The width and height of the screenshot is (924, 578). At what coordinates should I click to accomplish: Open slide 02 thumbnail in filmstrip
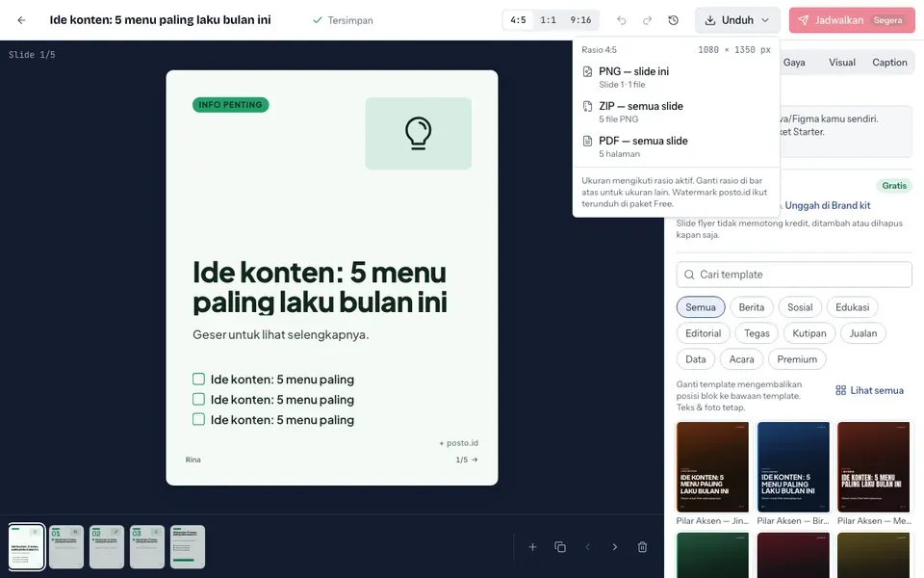[x=107, y=547]
